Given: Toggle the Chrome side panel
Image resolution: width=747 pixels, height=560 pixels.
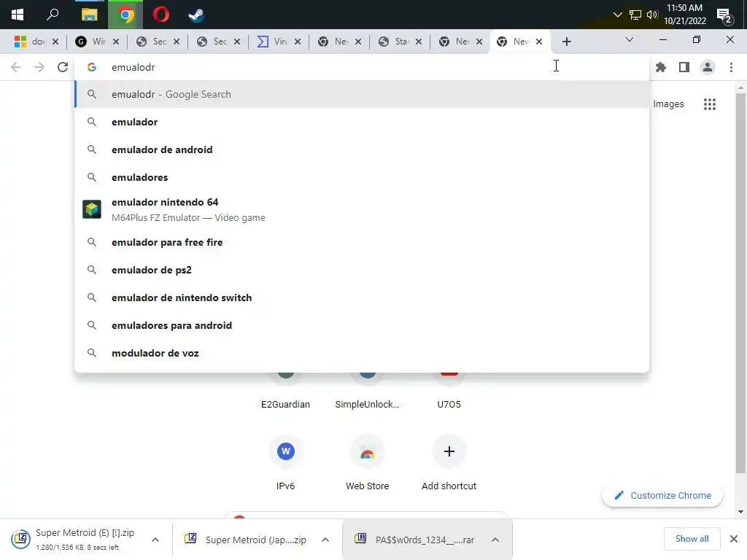Looking at the screenshot, I should click(x=684, y=67).
